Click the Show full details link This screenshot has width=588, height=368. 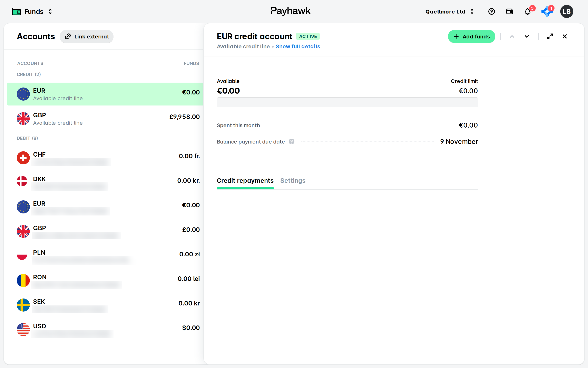click(298, 46)
